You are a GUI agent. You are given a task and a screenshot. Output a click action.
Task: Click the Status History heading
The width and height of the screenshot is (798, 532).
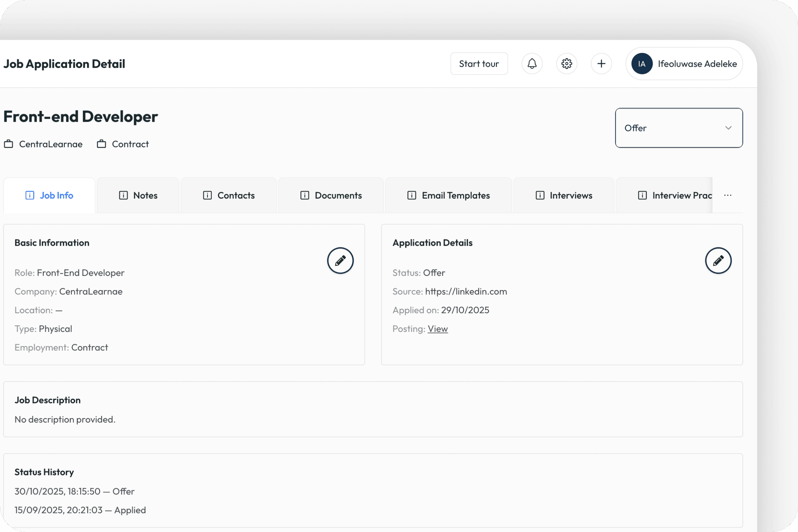pyautogui.click(x=44, y=472)
